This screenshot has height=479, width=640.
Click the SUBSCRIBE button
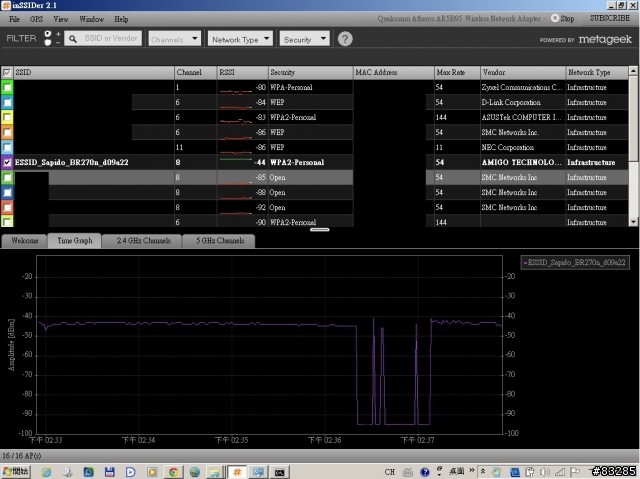tap(609, 18)
